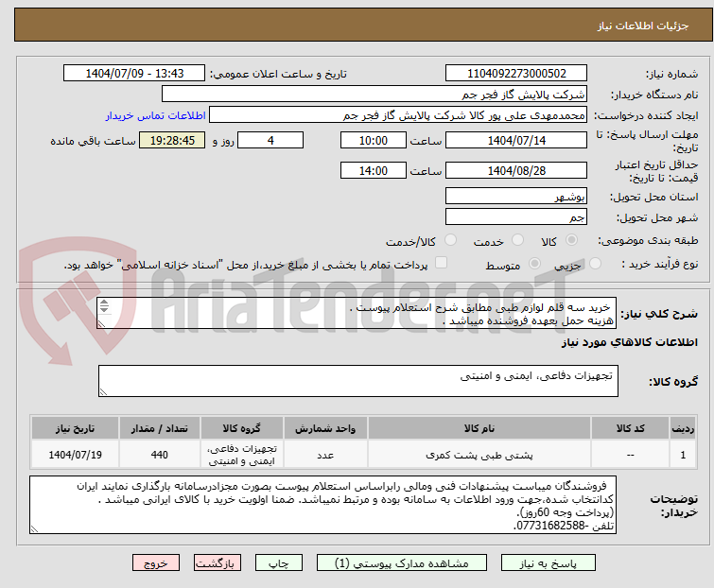Click the توضیحات خریدار notes textarea
The image size is (714, 588).
point(322,505)
